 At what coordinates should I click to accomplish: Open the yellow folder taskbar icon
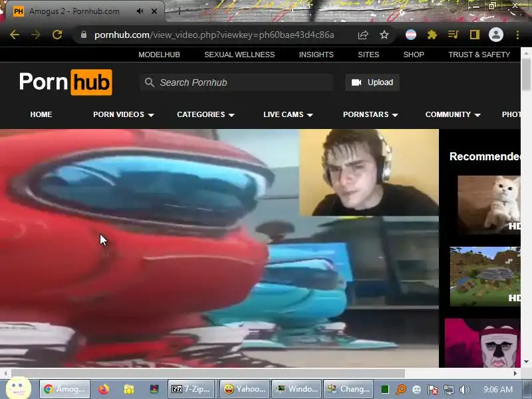coord(129,389)
